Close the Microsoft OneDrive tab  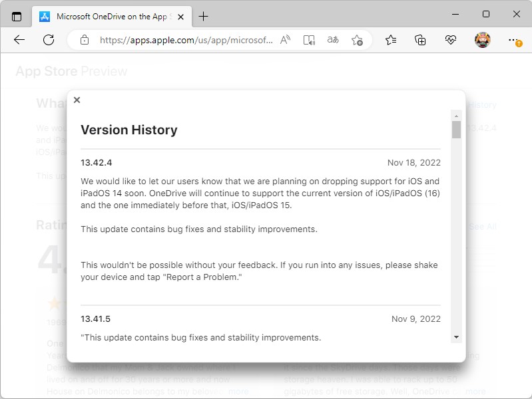click(181, 17)
